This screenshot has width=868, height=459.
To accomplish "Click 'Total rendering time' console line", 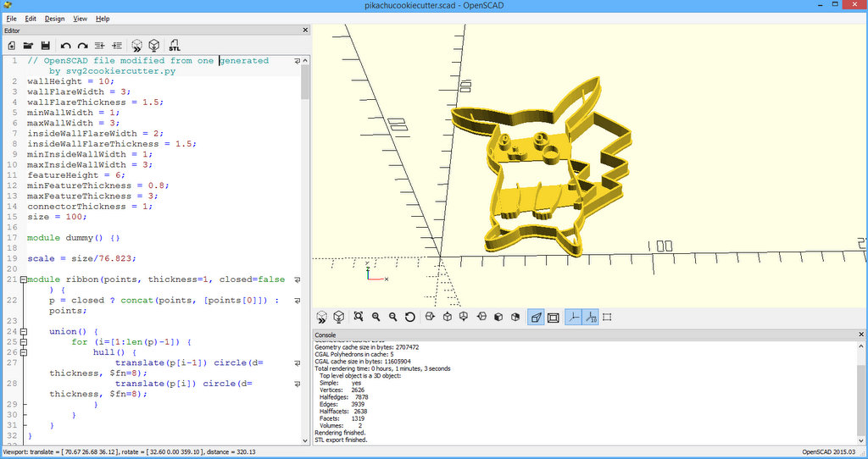I will (382, 368).
